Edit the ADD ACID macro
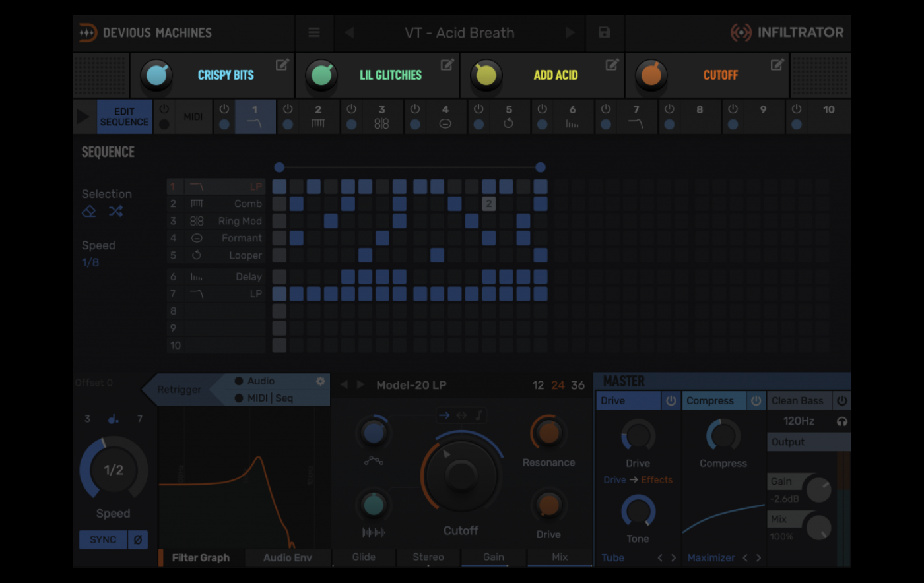 [x=612, y=65]
